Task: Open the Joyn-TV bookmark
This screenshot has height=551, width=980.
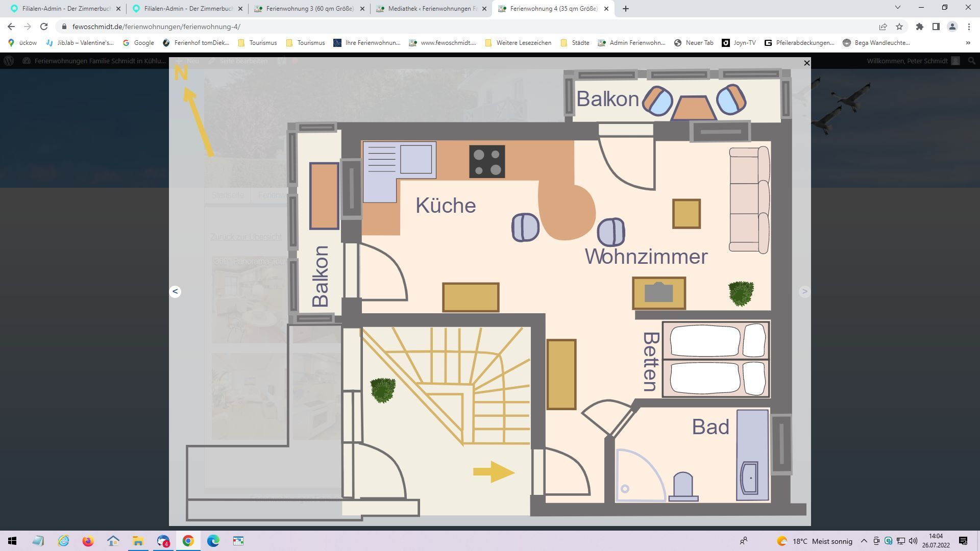Action: click(739, 43)
